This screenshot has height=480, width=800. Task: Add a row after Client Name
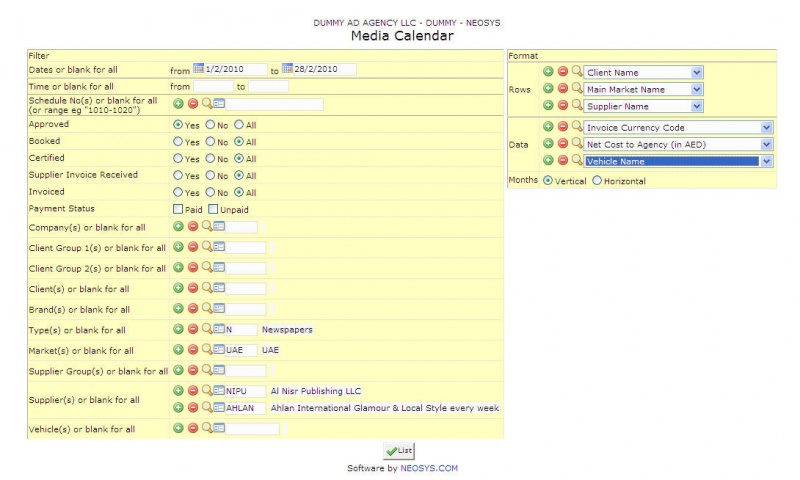pyautogui.click(x=548, y=71)
